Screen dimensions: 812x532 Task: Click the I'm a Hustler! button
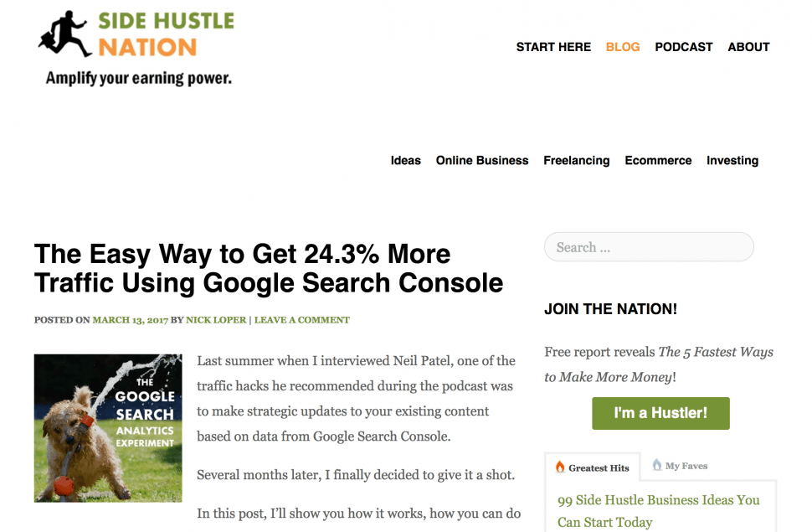point(660,413)
